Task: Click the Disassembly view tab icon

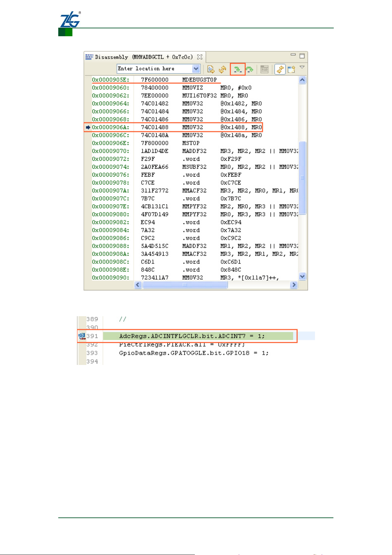Action: coord(89,57)
